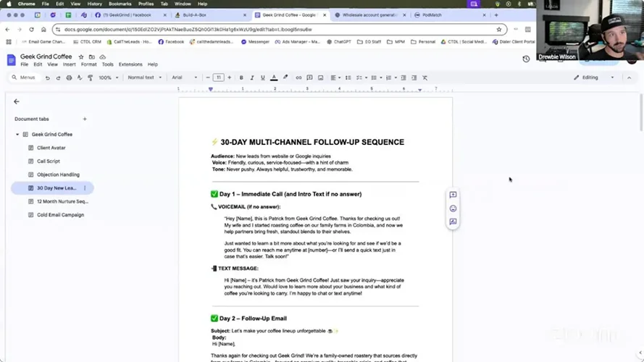This screenshot has width=644, height=362.
Task: Click the redo icon in toolbar
Action: click(x=58, y=77)
